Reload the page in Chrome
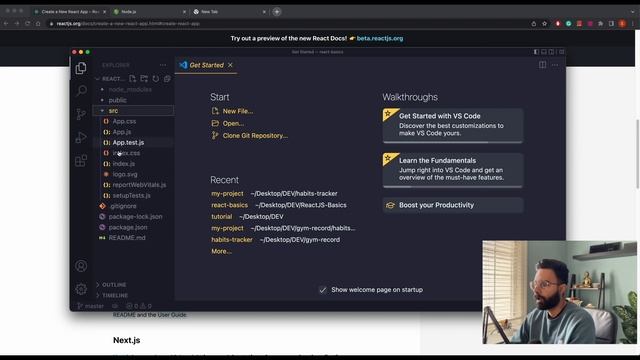The height and width of the screenshot is (360, 640). pyautogui.click(x=27, y=24)
